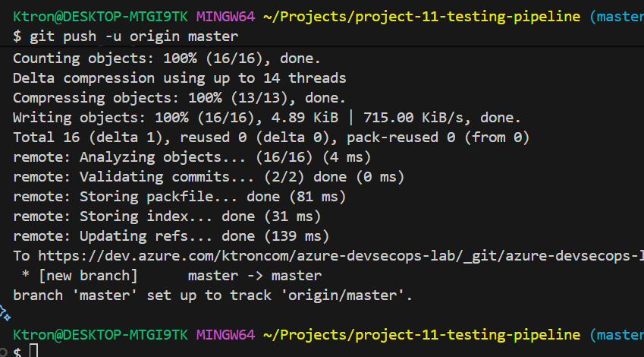Click the gray command decoration circle beside last prompt
The height and width of the screenshot is (357, 644).
pyautogui.click(x=4, y=352)
